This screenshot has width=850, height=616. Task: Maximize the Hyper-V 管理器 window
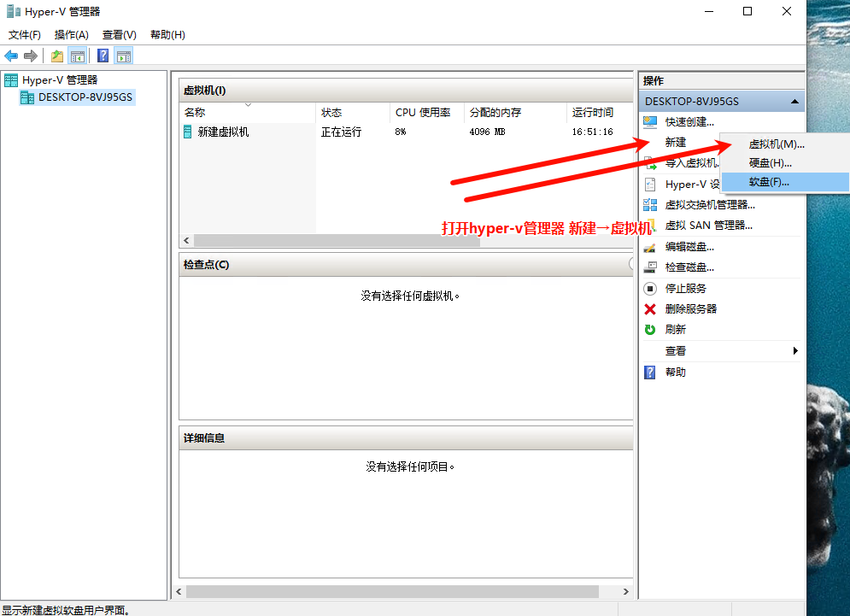pos(747,11)
